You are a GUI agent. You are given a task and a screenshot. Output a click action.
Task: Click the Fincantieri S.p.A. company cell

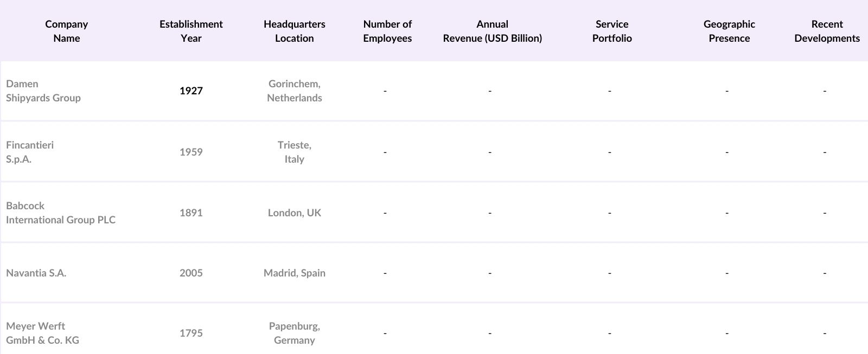point(30,152)
